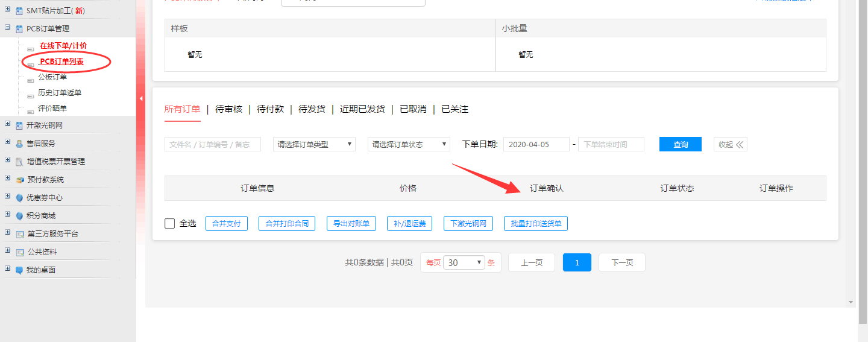868x342 pixels.
Task: Collapse the PCB订单管理 tree node
Action: (x=8, y=28)
